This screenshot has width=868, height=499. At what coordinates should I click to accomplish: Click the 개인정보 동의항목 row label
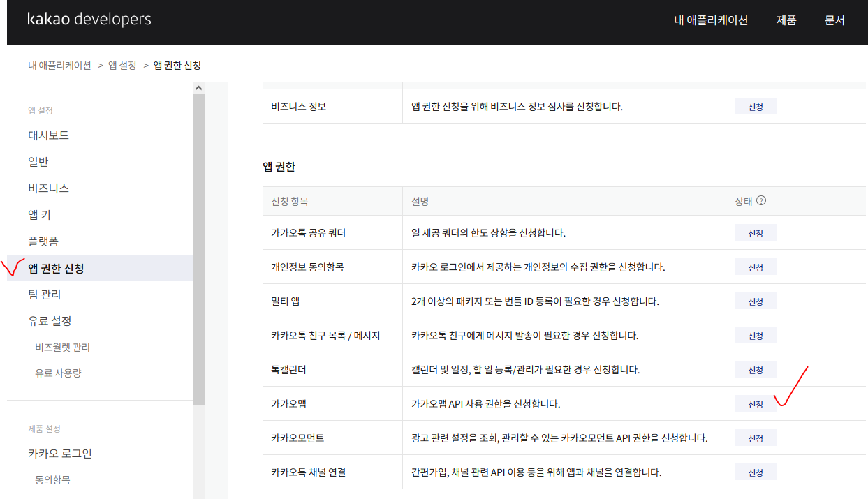click(307, 267)
